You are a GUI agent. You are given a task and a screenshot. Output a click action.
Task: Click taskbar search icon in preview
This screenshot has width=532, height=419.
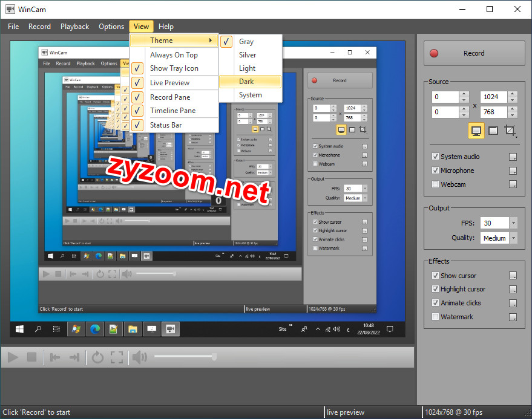(x=38, y=329)
